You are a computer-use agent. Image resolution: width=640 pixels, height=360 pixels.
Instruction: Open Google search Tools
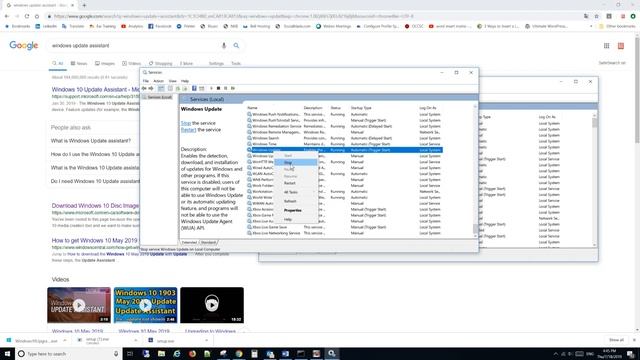click(236, 64)
